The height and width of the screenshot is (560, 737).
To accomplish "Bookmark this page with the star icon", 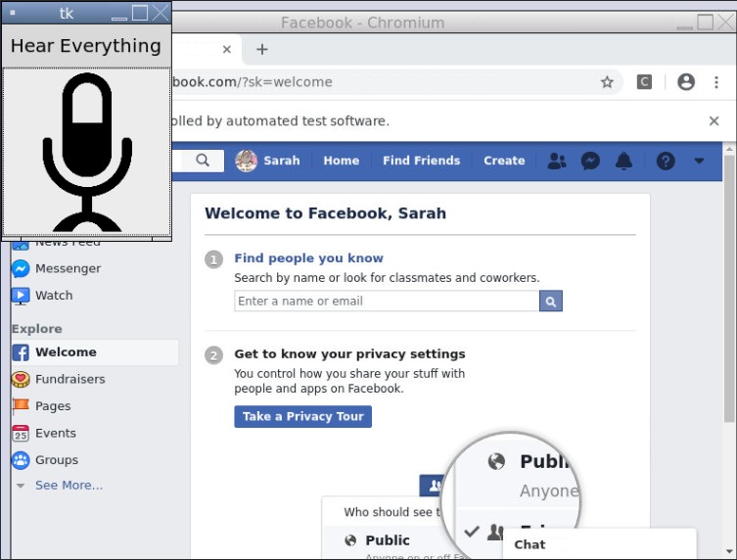I will pos(607,82).
